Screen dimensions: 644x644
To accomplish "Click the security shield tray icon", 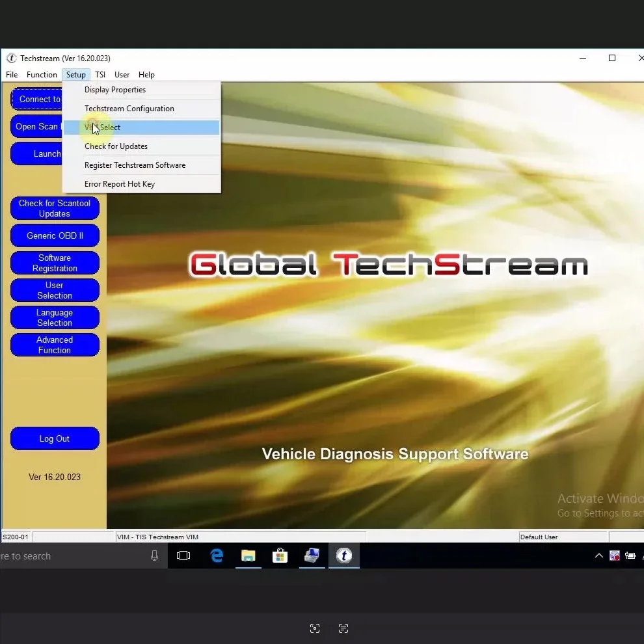I will point(615,556).
